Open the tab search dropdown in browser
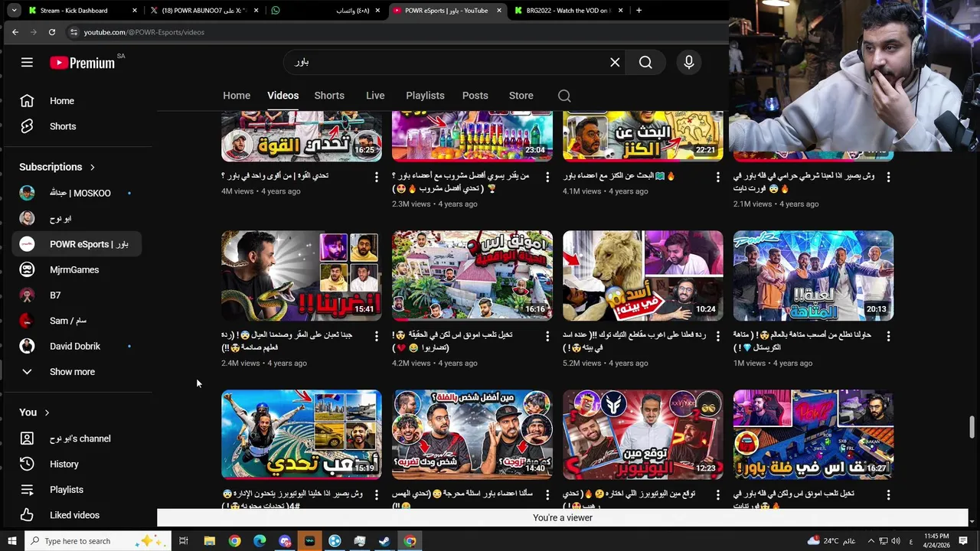This screenshot has width=980, height=551. pos(14,11)
